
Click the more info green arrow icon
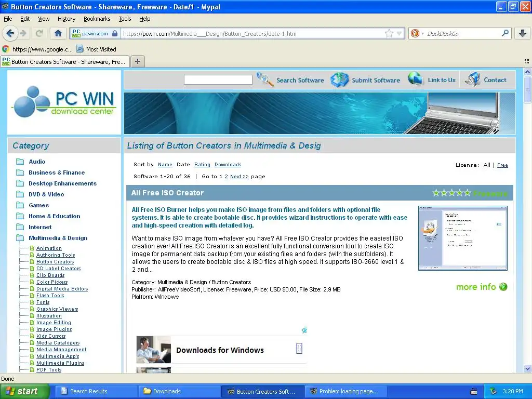pyautogui.click(x=503, y=287)
